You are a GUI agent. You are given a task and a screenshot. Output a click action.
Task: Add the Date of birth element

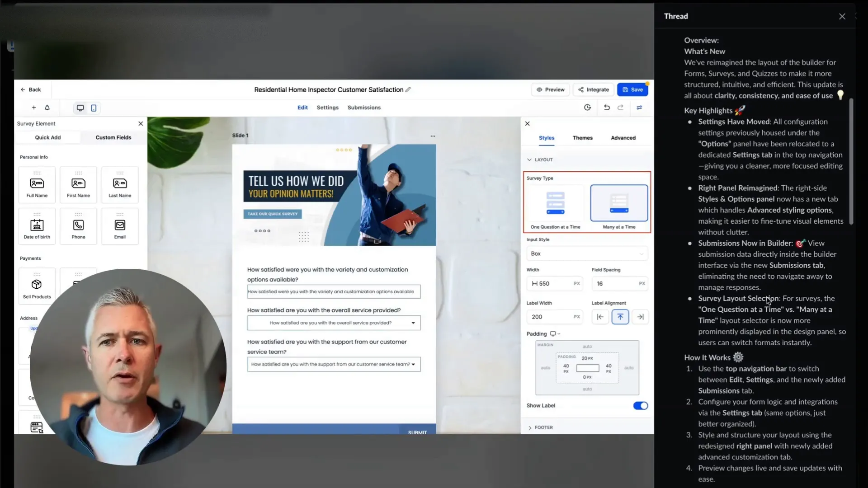coord(37,226)
